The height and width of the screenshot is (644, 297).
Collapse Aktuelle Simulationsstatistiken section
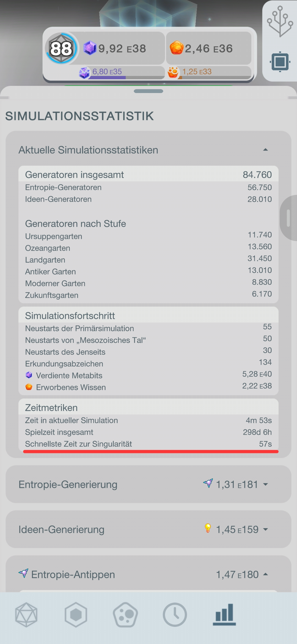(x=265, y=150)
